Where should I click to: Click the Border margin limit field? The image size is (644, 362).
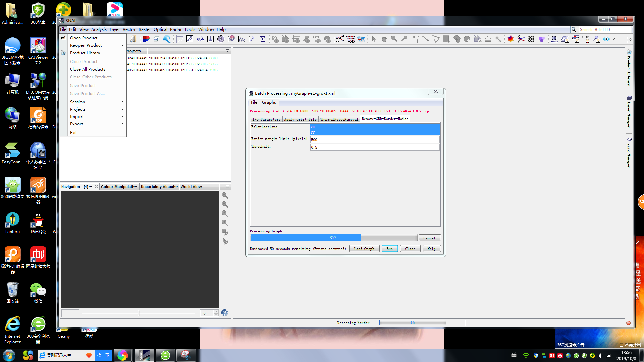pyautogui.click(x=375, y=139)
